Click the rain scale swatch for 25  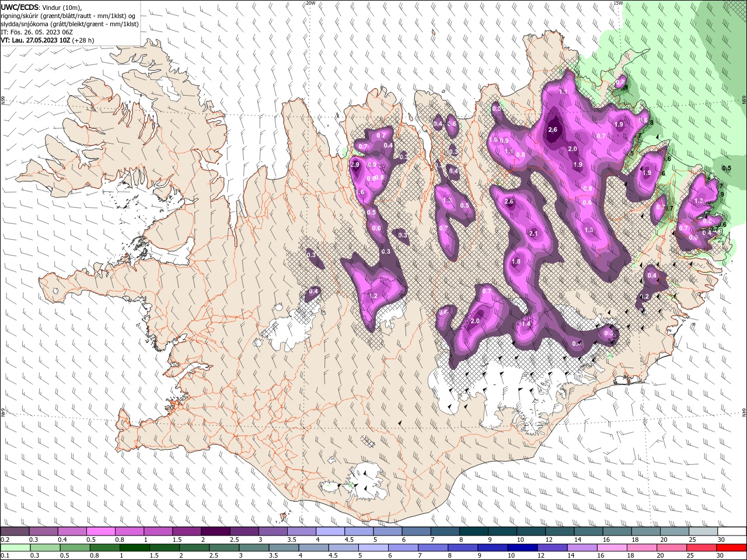tap(702, 548)
